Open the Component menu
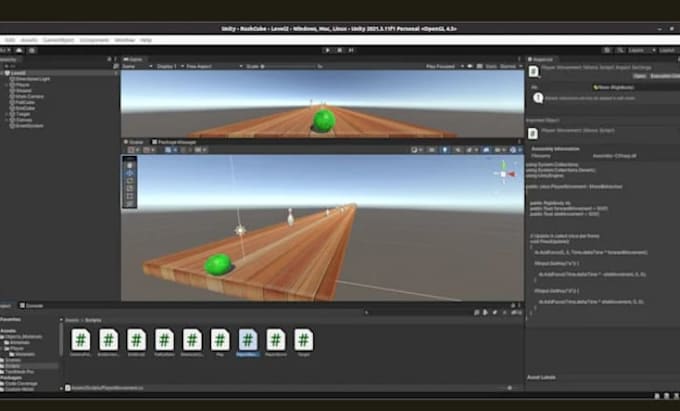The height and width of the screenshot is (411, 680). (94, 40)
